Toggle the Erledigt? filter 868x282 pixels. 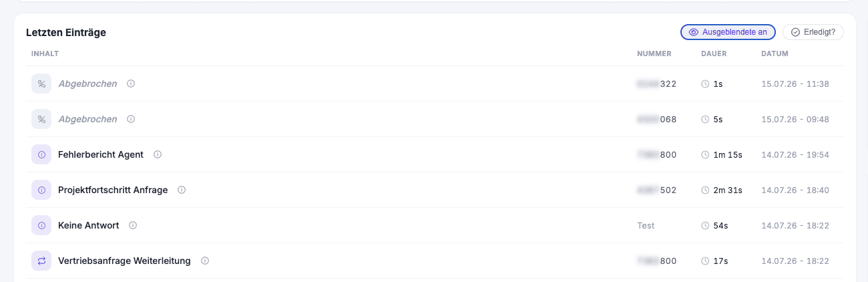[813, 32]
